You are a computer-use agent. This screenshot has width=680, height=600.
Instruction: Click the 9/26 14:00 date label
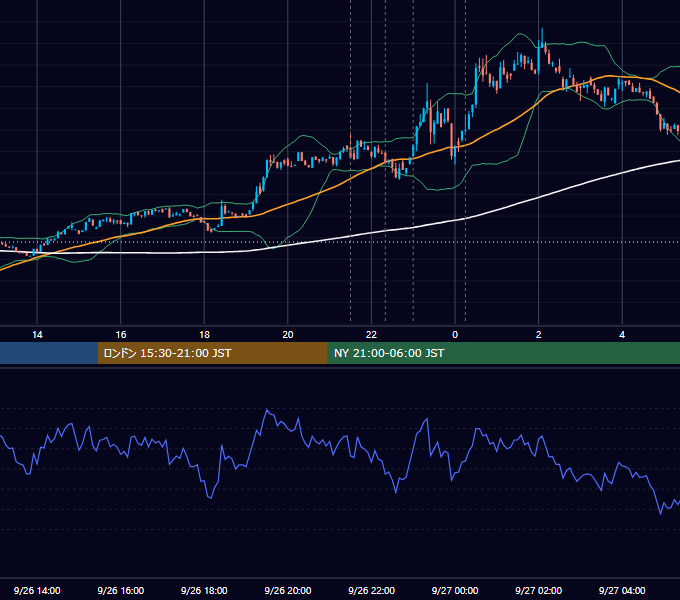coord(37,590)
